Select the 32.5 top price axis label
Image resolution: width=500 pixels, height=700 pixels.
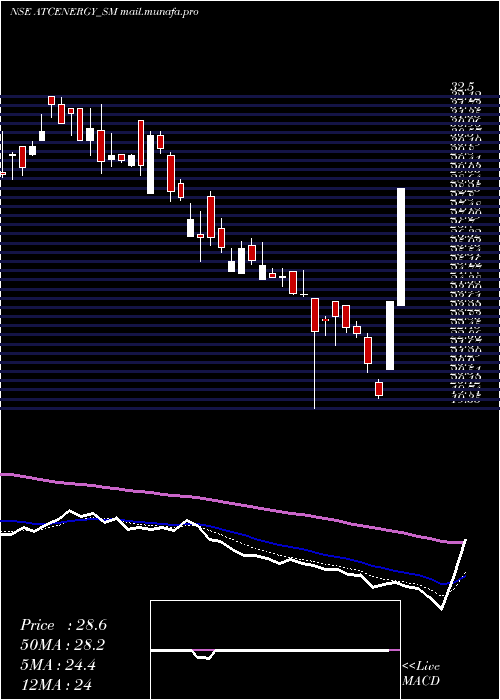point(464,87)
